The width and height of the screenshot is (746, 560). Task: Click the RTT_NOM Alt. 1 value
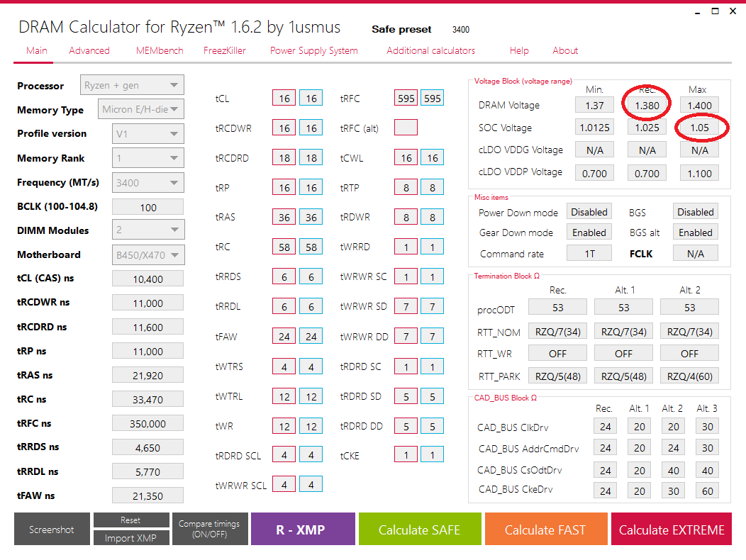(624, 331)
